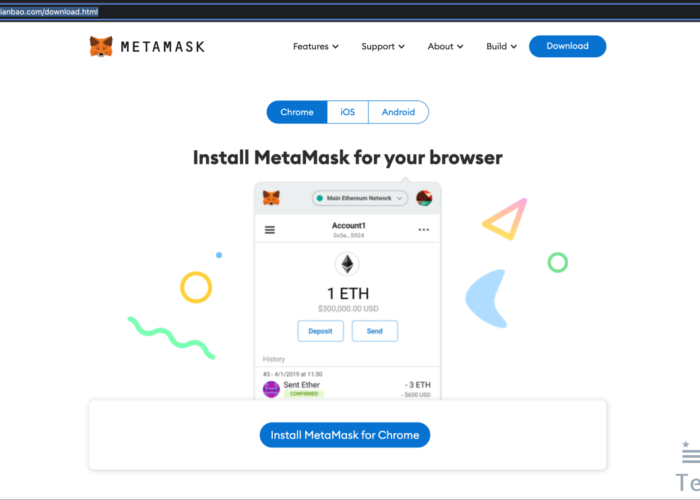Image resolution: width=700 pixels, height=500 pixels.
Task: Click the three-dot options icon in wallet
Action: pos(423,230)
